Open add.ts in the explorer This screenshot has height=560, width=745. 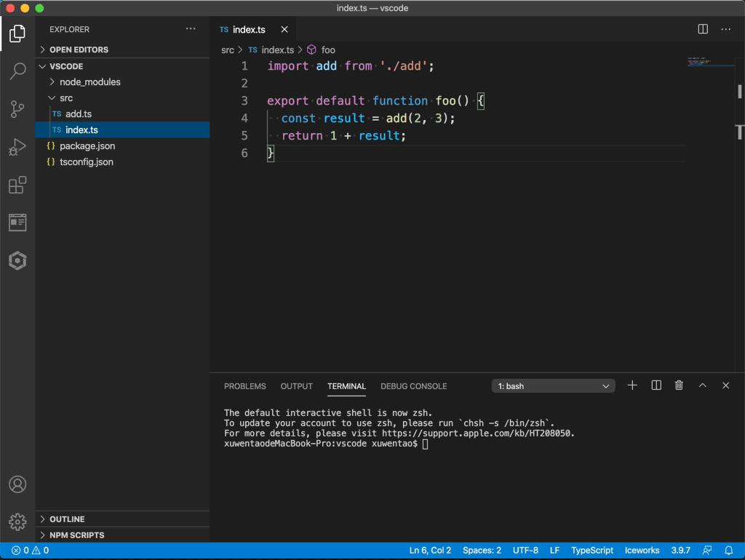pos(79,114)
